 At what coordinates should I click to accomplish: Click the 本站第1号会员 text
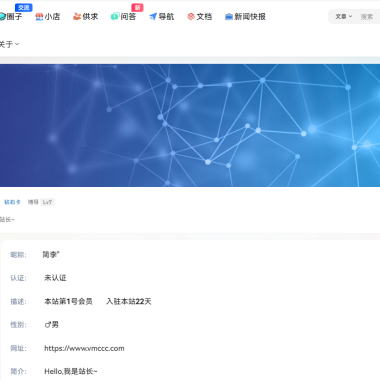point(68,302)
